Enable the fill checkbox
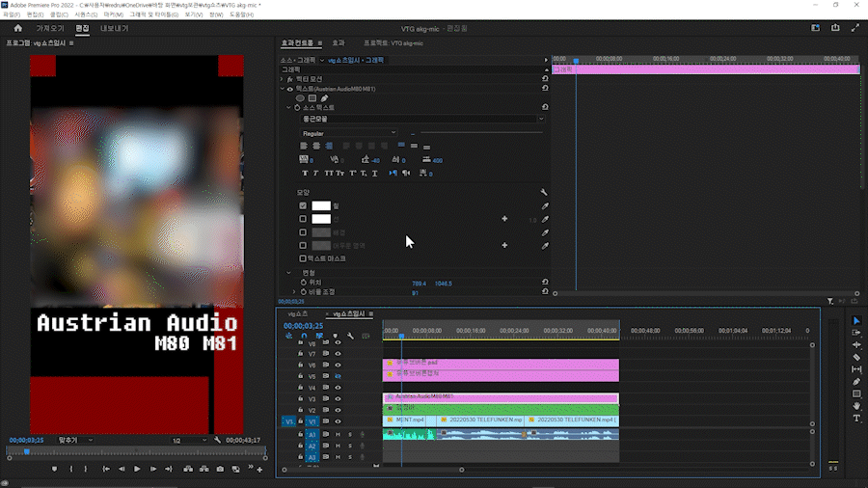Viewport: 868px width, 488px height. (303, 205)
